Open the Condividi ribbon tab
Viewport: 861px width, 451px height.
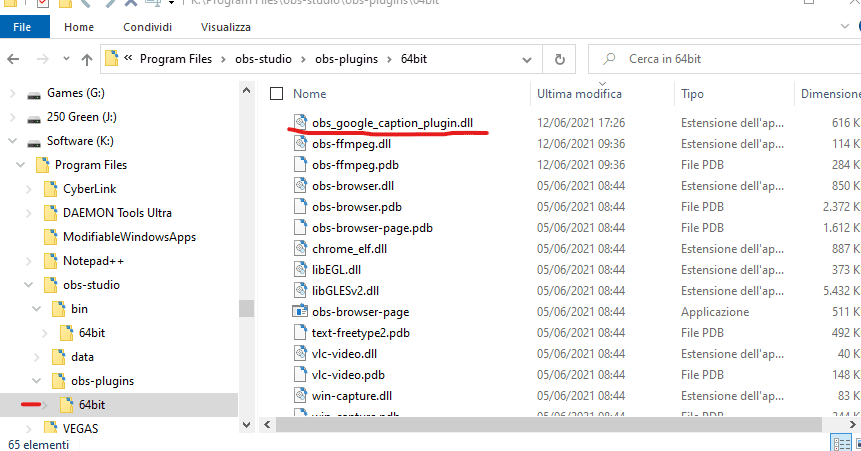(146, 27)
